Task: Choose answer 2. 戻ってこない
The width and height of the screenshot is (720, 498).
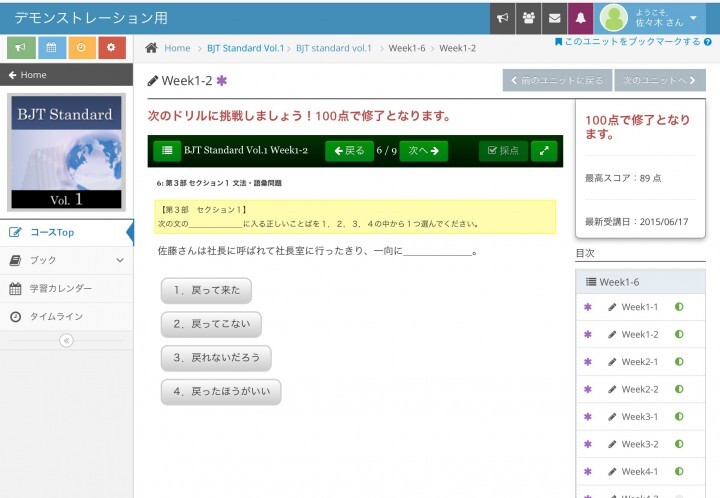Action: [211, 324]
